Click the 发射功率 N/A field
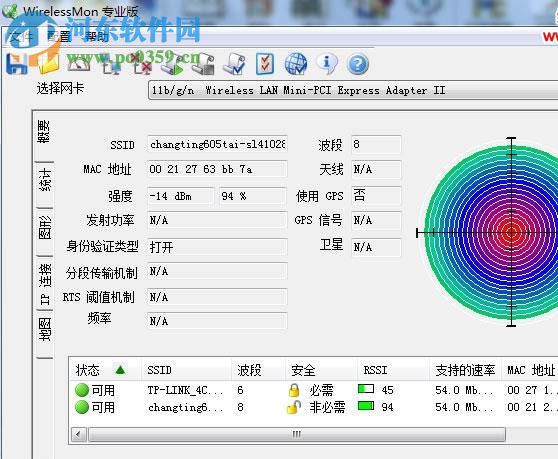The height and width of the screenshot is (459, 558). tap(217, 220)
